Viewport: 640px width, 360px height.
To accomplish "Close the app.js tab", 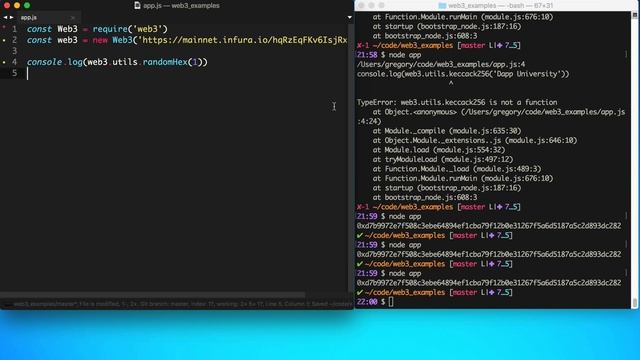I will click(x=73, y=18).
